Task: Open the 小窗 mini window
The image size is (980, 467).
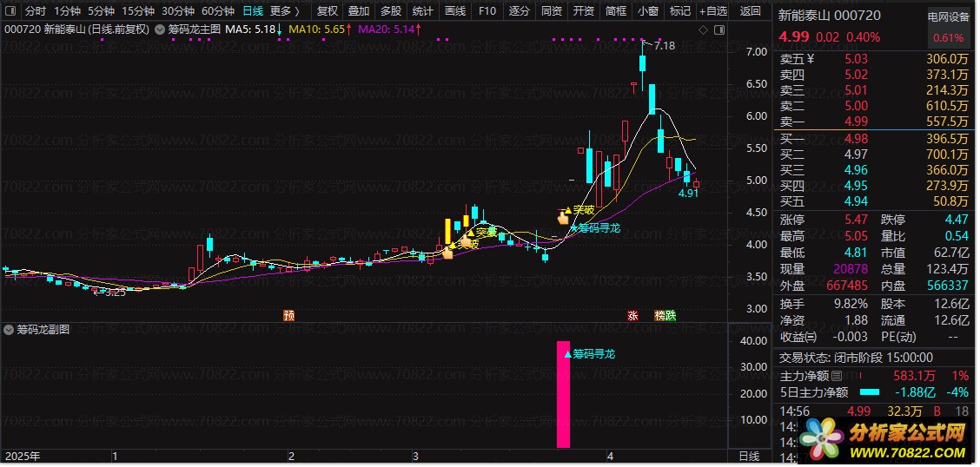Action: tap(647, 10)
